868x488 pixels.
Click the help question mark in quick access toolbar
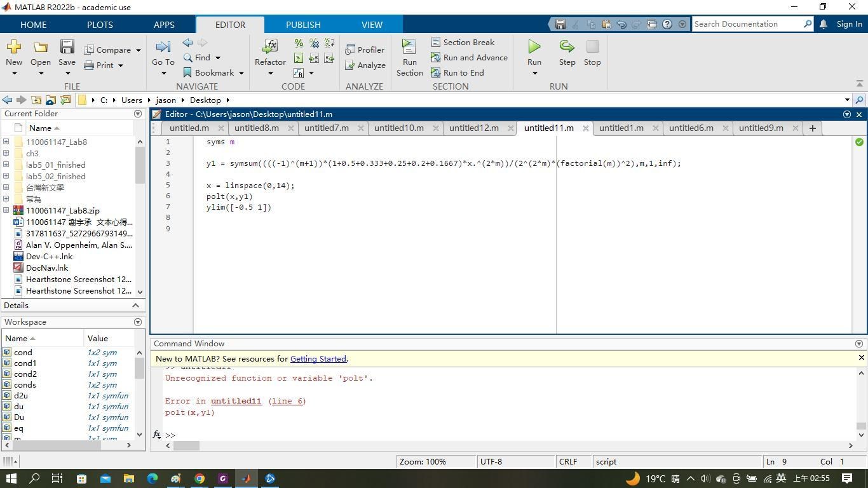[x=666, y=24]
